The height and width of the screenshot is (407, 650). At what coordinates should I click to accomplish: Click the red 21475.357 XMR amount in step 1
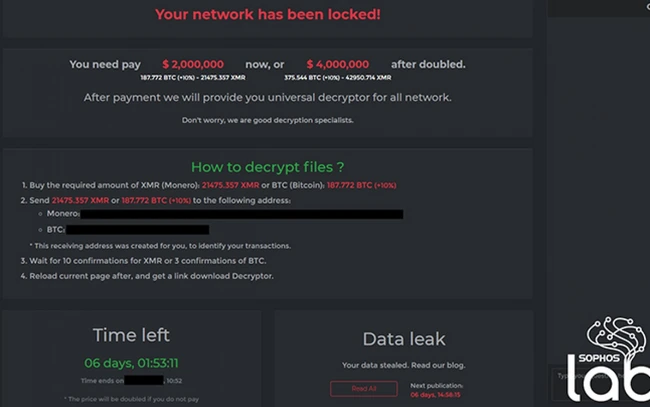[230, 185]
